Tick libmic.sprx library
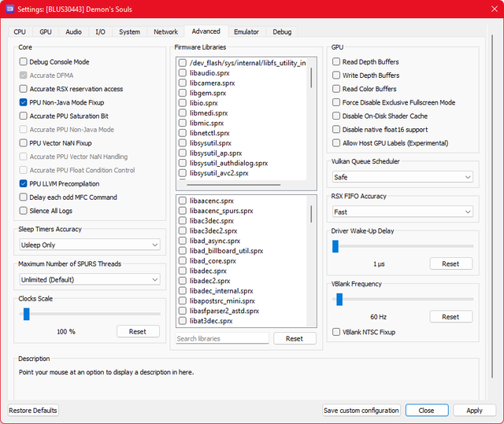Screen dimensions: 504x424 pos(183,123)
